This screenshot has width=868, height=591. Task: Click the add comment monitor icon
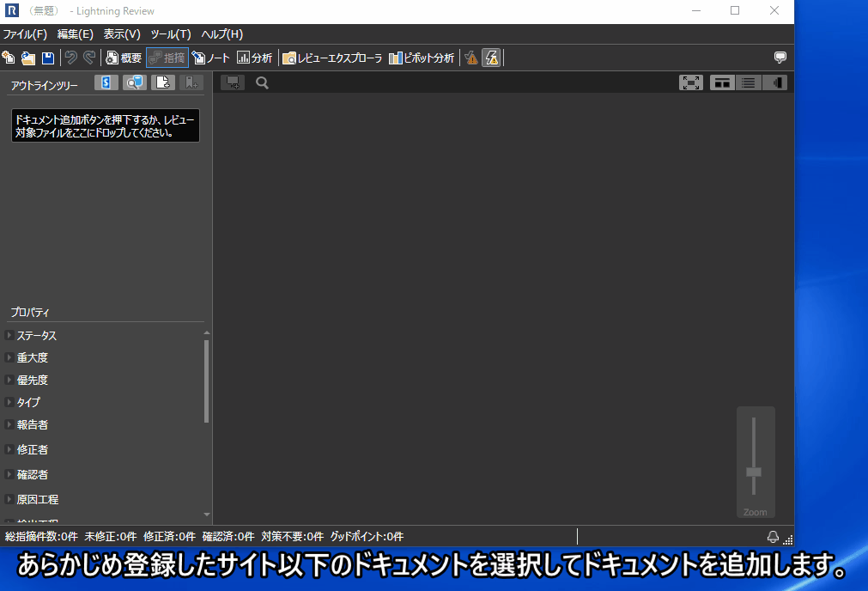click(233, 82)
